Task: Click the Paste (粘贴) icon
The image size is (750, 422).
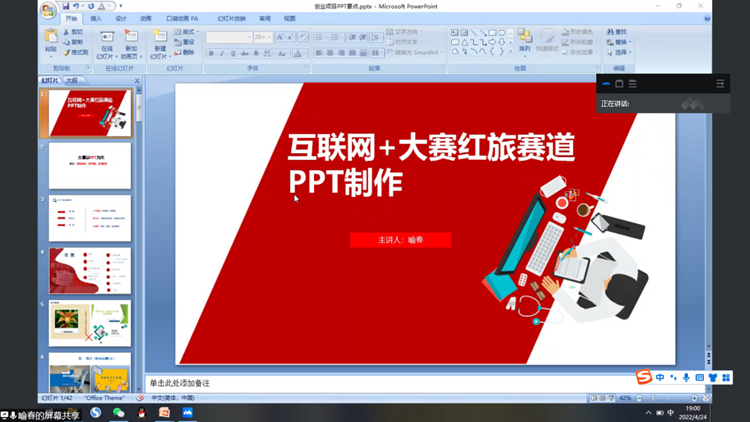Action: 51,40
